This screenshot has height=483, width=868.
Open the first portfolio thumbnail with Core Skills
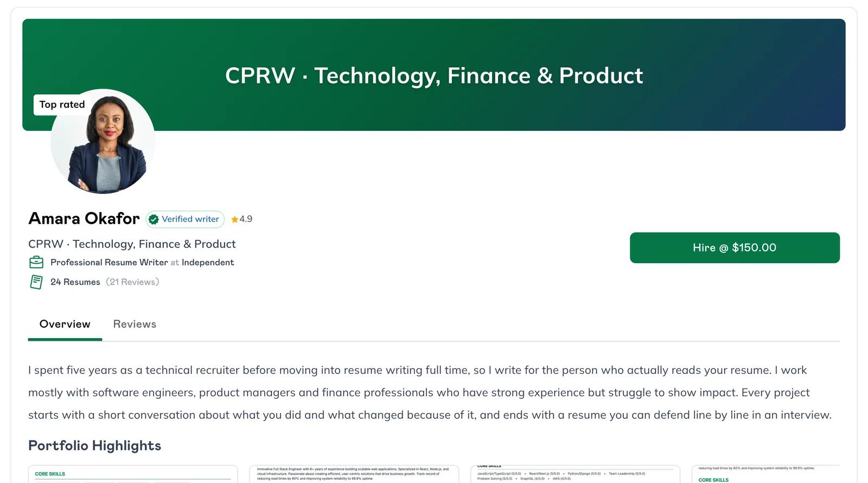click(133, 474)
